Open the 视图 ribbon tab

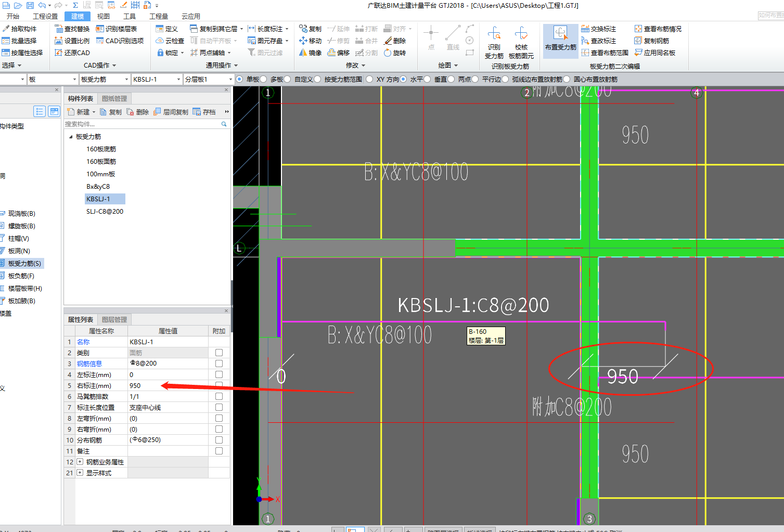[x=104, y=16]
